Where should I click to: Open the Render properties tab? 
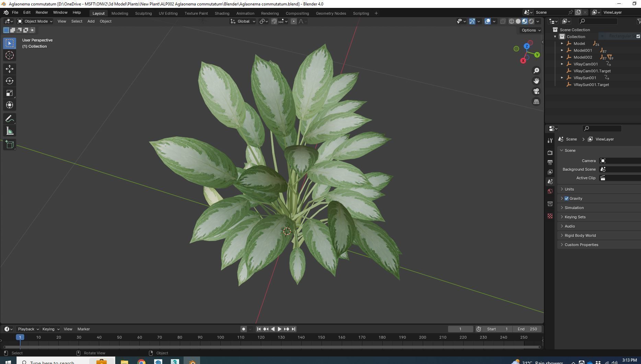click(550, 153)
